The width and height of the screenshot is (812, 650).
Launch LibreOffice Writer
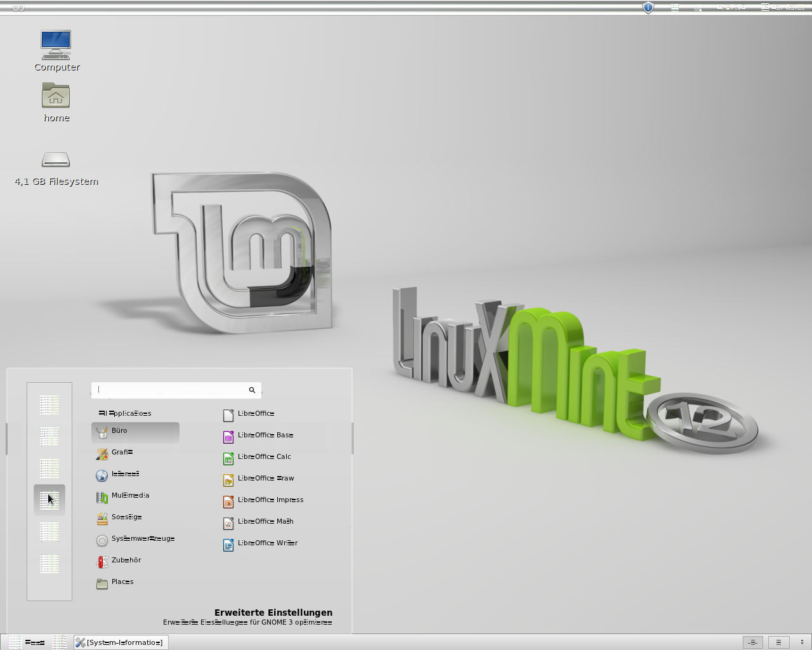(x=260, y=545)
